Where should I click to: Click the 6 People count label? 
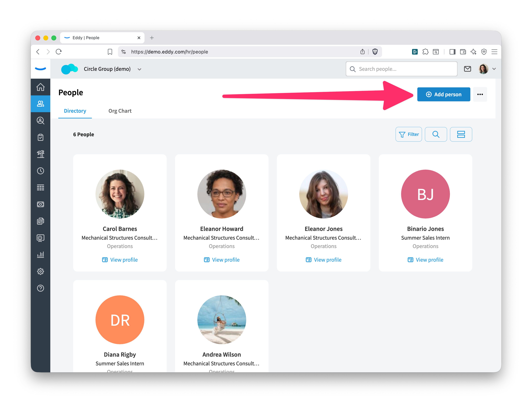[x=83, y=134]
